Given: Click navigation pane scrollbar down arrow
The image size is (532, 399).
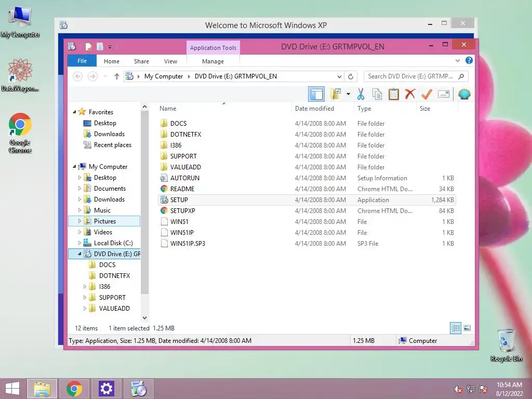Looking at the screenshot, I should click(145, 317).
